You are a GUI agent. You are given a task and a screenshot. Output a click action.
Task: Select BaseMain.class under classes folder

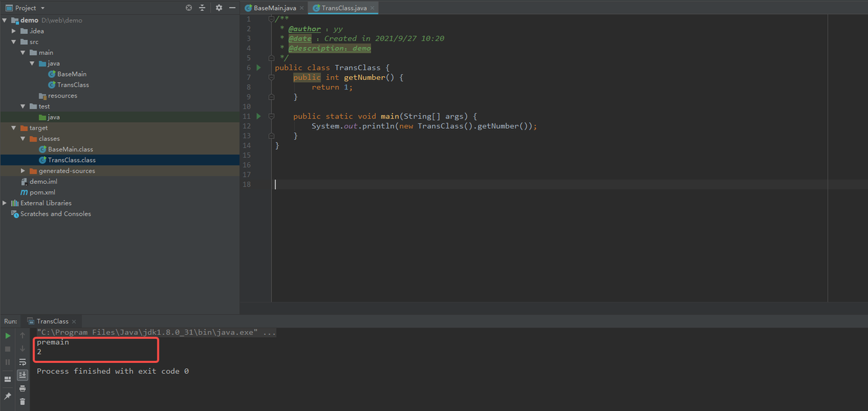[x=70, y=149]
